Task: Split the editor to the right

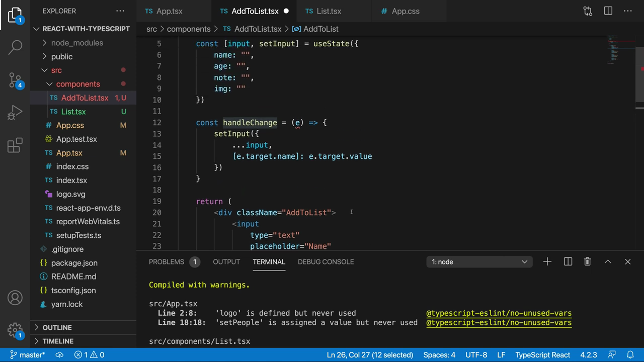Action: pos(608,11)
